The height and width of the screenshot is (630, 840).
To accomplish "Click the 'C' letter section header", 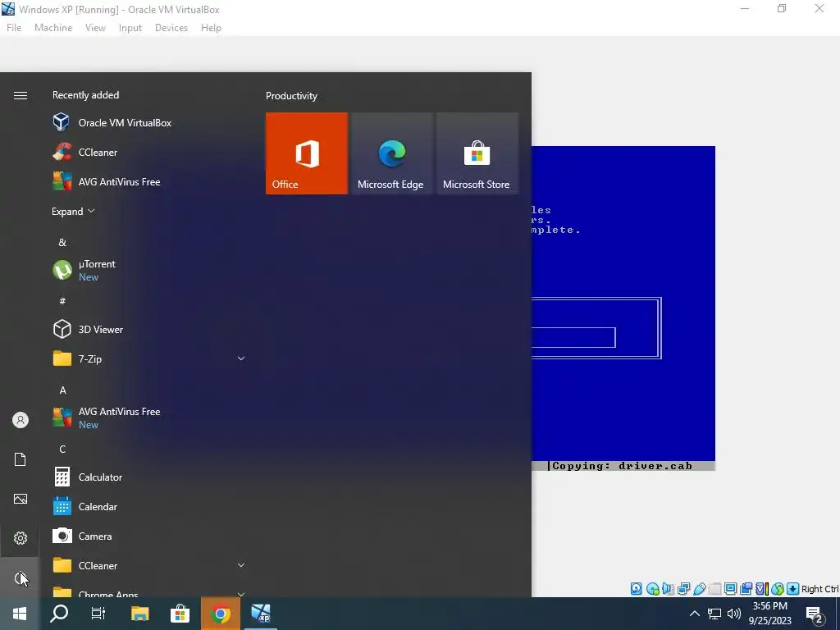I will tap(62, 449).
